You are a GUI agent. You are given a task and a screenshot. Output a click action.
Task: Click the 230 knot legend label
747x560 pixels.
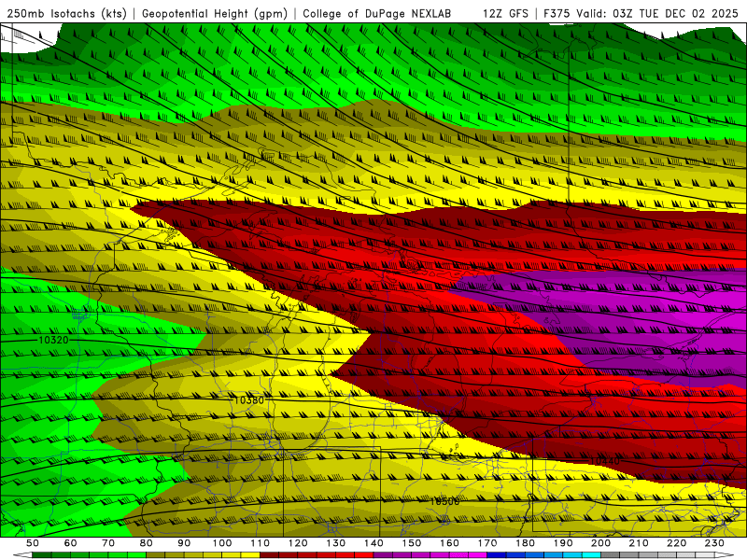[x=714, y=543]
